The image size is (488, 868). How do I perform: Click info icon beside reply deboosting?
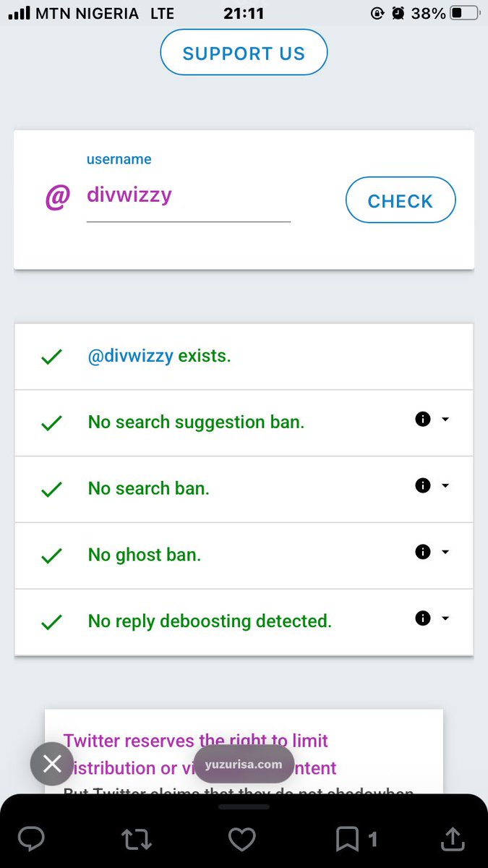tap(423, 618)
